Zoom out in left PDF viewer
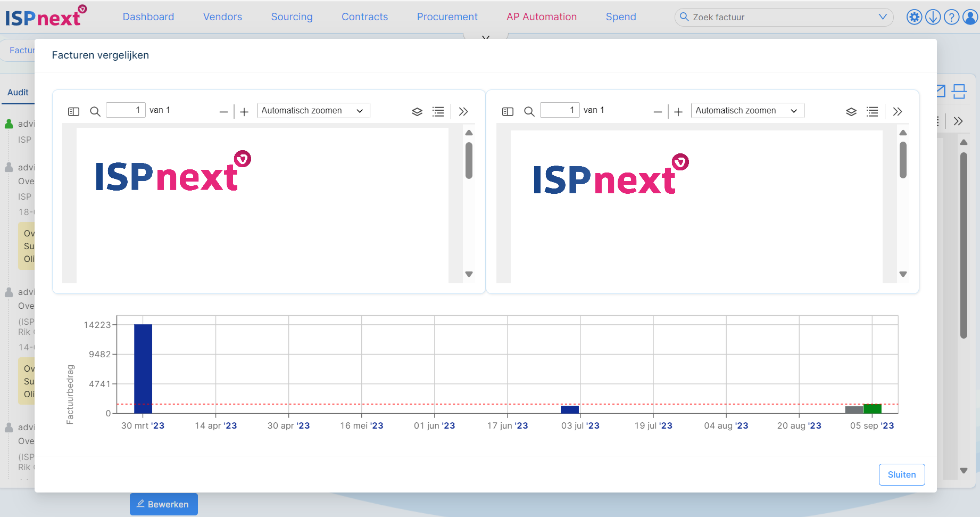Screen dimensions: 980x517 [223, 112]
